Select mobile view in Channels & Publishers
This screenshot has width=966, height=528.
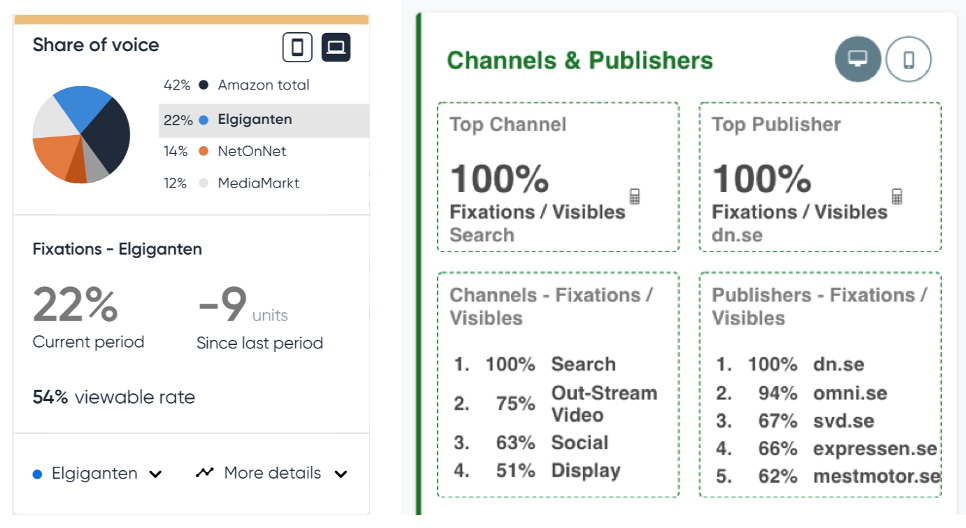click(x=908, y=60)
